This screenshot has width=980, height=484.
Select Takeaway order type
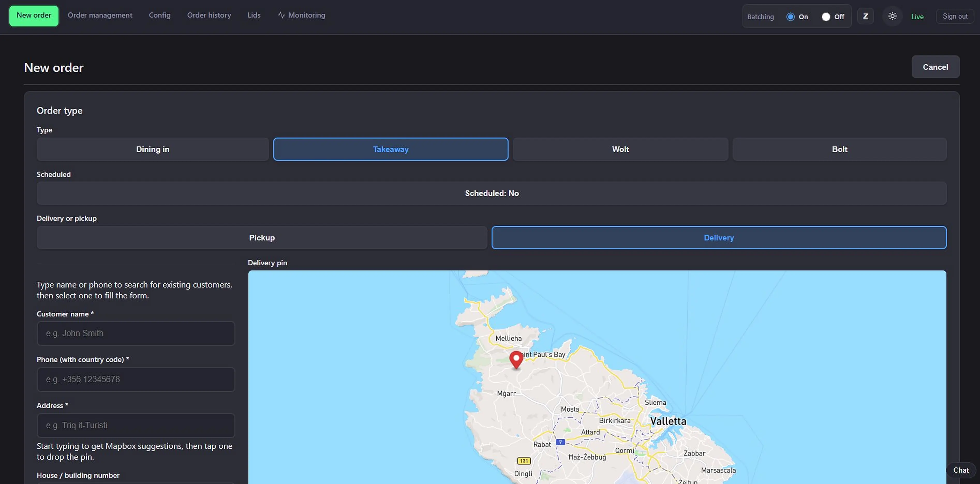[x=391, y=149]
